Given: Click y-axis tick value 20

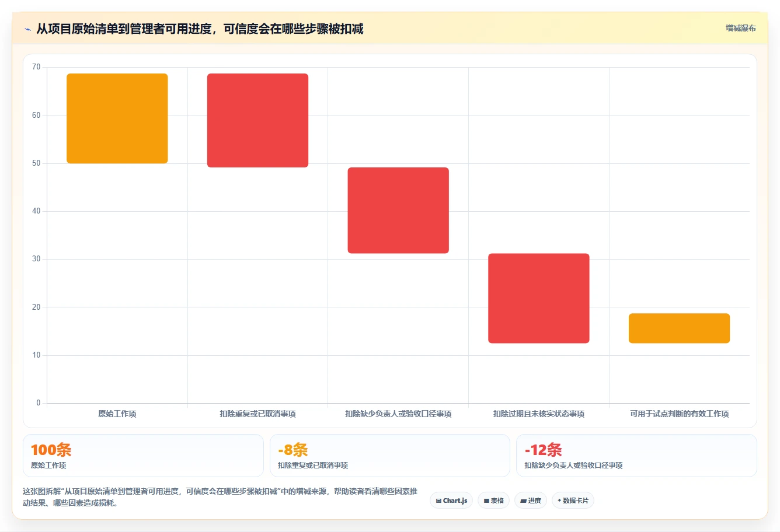Looking at the screenshot, I should click(x=36, y=307).
